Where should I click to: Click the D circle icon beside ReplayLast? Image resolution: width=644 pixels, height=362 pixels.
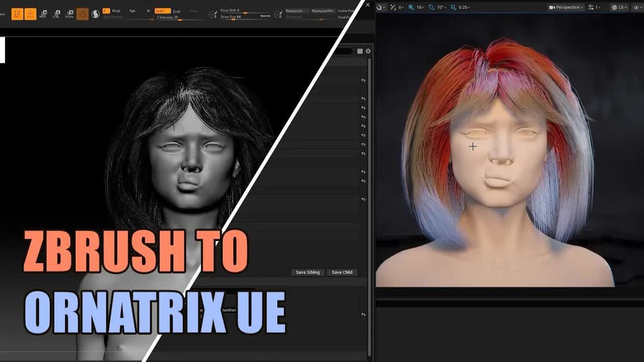(278, 15)
